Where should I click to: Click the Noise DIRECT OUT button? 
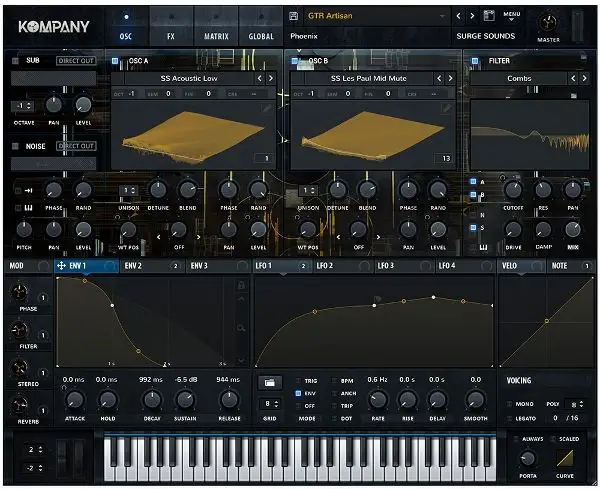[x=76, y=146]
